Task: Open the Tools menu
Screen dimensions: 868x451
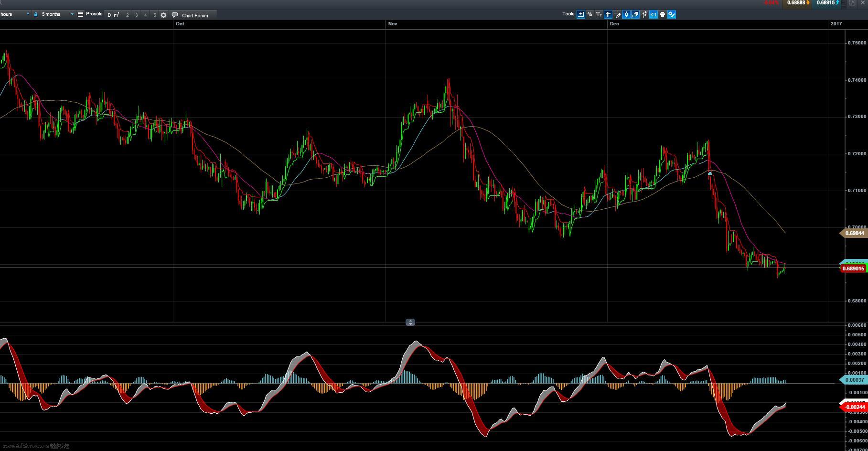Action: click(568, 14)
